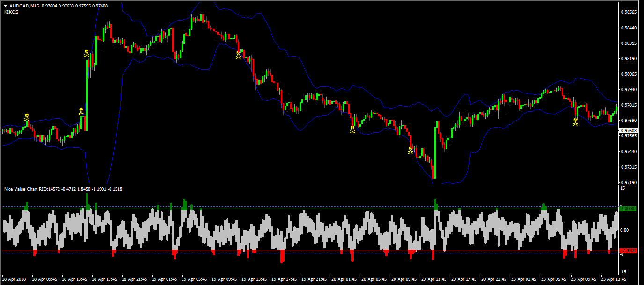This screenshot has width=644, height=285.
Task: Click the red -7.0000 level label
Action: [x=628, y=251]
